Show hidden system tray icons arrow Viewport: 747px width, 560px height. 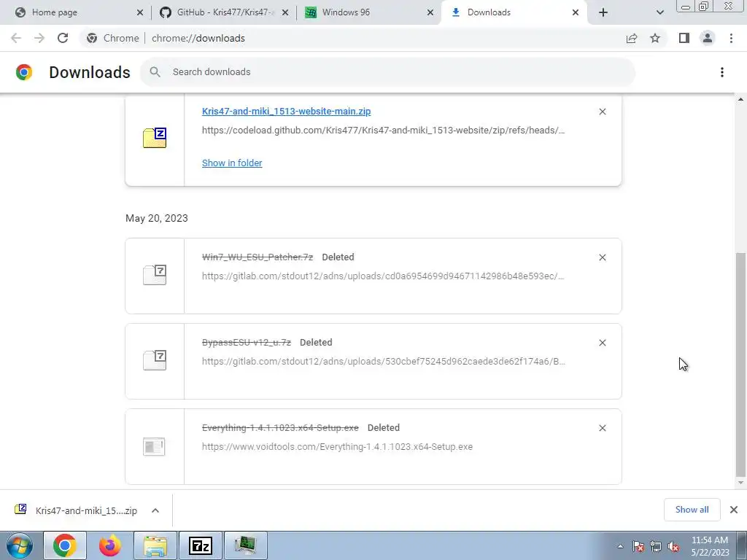(620, 546)
